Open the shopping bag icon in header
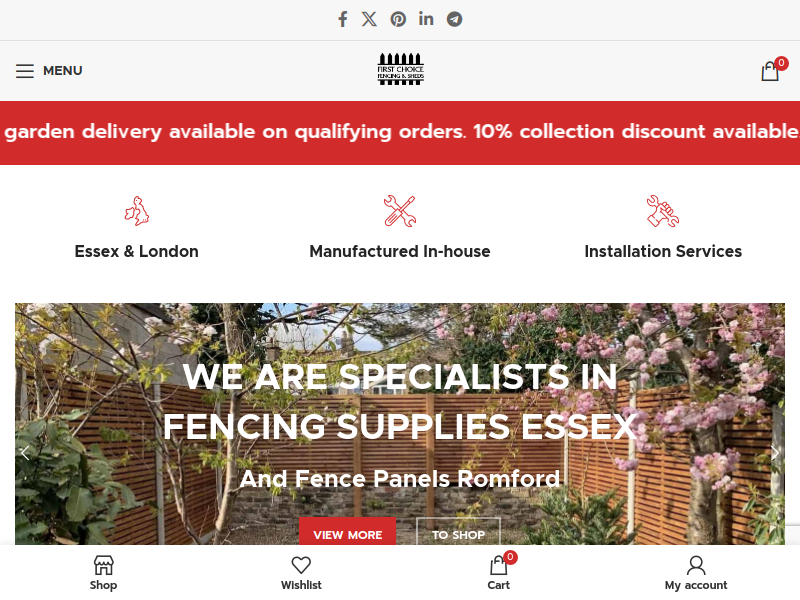 (x=771, y=70)
